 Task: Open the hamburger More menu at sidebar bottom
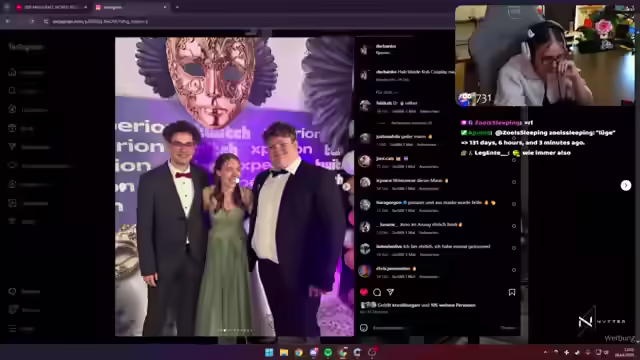[x=12, y=329]
